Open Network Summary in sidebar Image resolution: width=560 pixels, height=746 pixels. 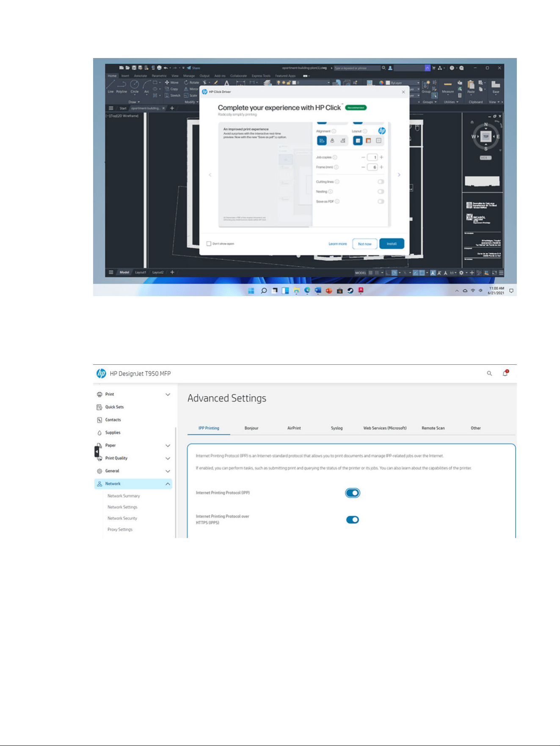pyautogui.click(x=124, y=496)
